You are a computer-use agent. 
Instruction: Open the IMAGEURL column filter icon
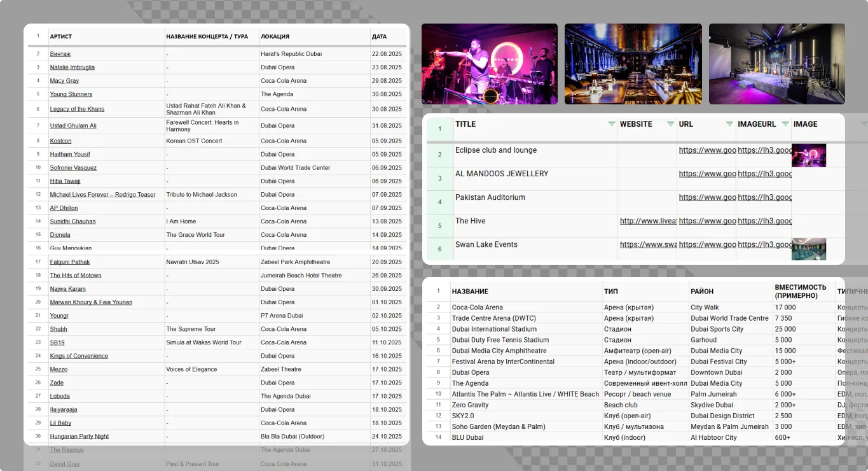click(785, 124)
